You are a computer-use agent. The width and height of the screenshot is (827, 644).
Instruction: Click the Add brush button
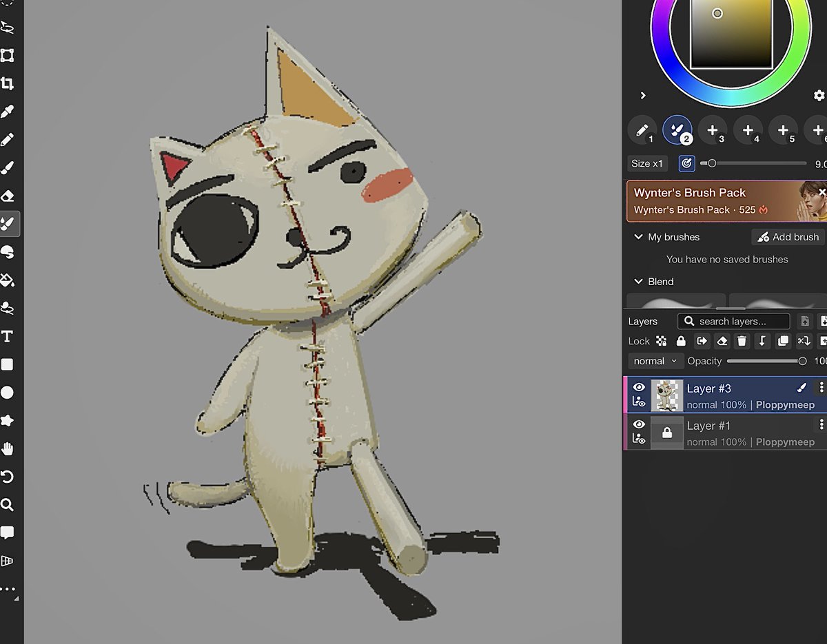point(788,237)
